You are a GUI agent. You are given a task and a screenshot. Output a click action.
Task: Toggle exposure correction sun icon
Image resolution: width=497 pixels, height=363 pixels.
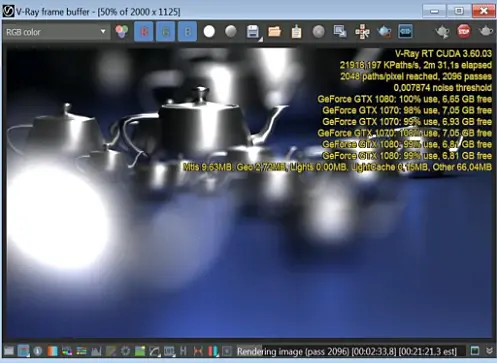click(125, 351)
